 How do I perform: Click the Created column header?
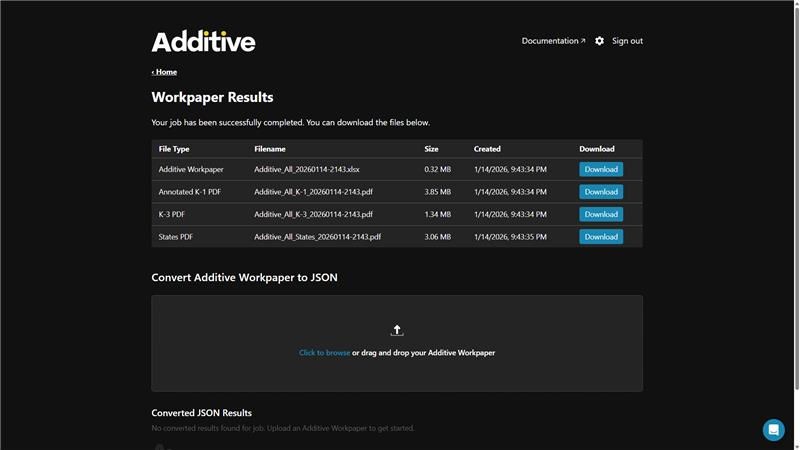(x=487, y=149)
